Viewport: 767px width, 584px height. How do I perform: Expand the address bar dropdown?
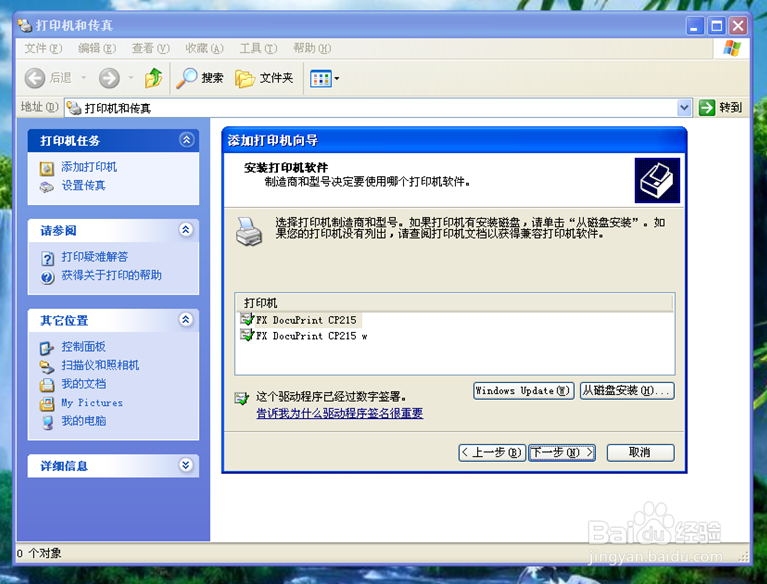coord(684,108)
